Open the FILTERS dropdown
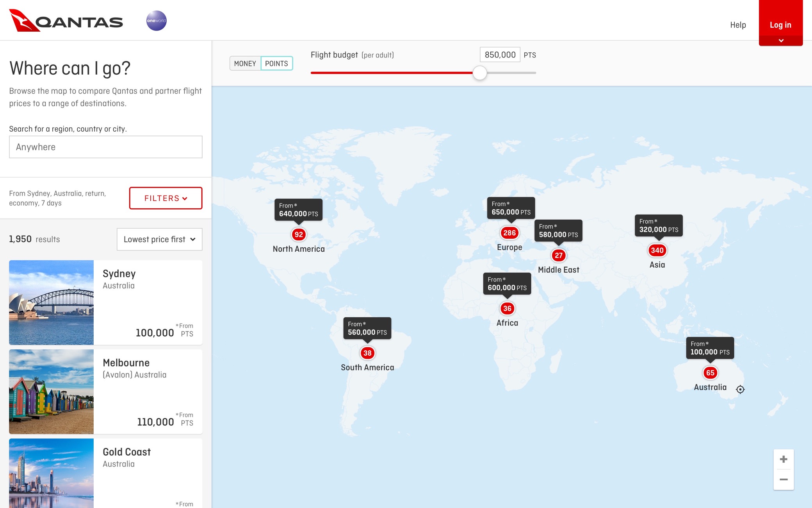812x508 pixels. click(166, 198)
